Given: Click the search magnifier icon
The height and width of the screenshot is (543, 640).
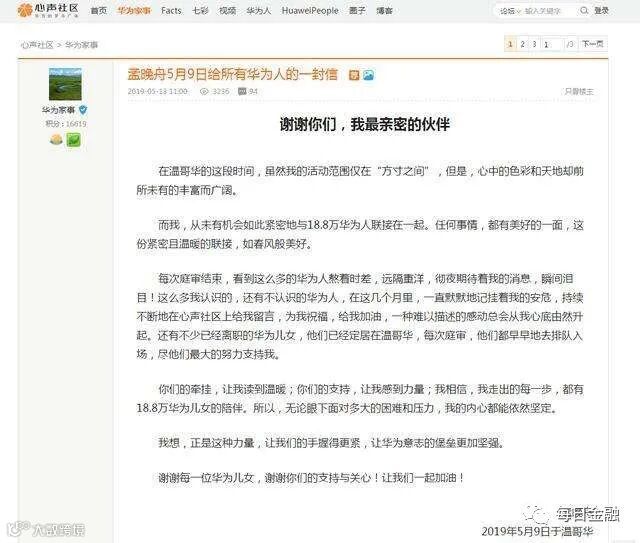Looking at the screenshot, I should tap(584, 11).
